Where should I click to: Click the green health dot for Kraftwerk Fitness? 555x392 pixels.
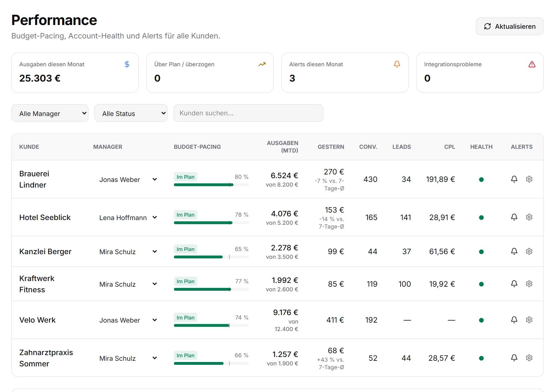(x=481, y=284)
